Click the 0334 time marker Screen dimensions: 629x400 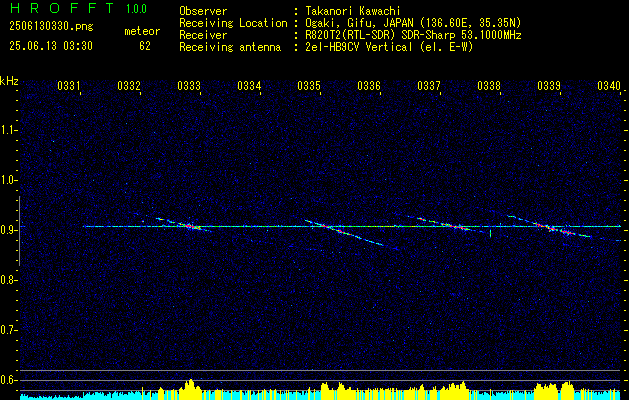[x=249, y=85]
